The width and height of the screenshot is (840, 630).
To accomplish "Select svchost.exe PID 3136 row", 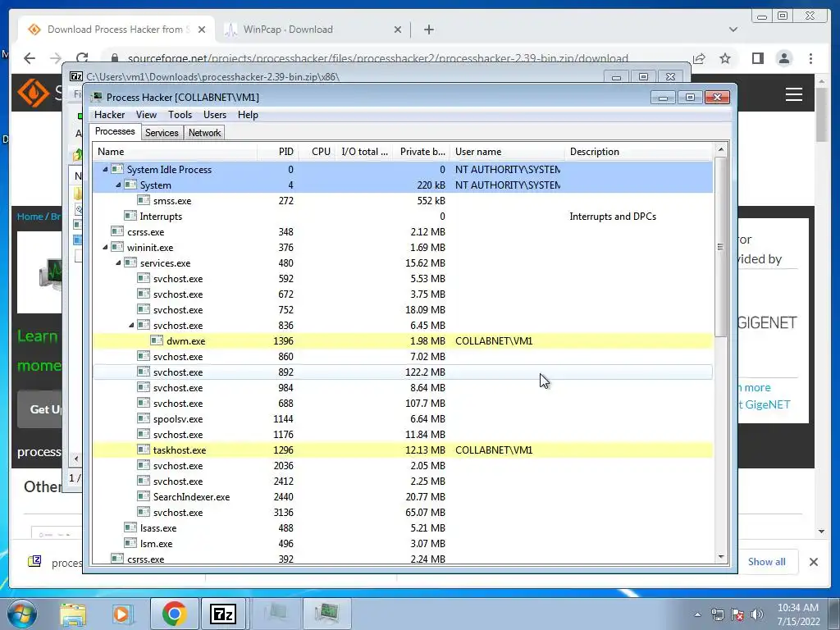I will [403, 512].
